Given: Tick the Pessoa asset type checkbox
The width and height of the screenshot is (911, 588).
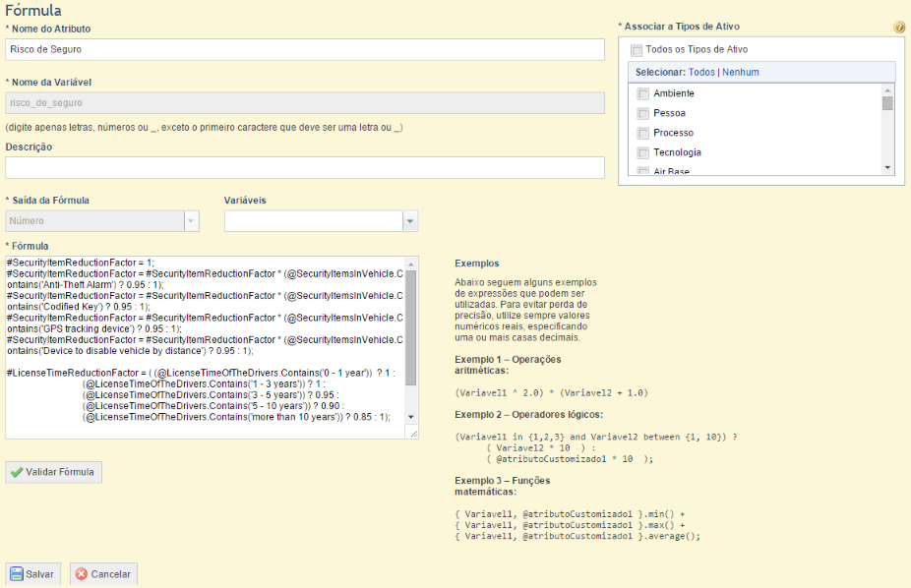Looking at the screenshot, I should tap(642, 114).
